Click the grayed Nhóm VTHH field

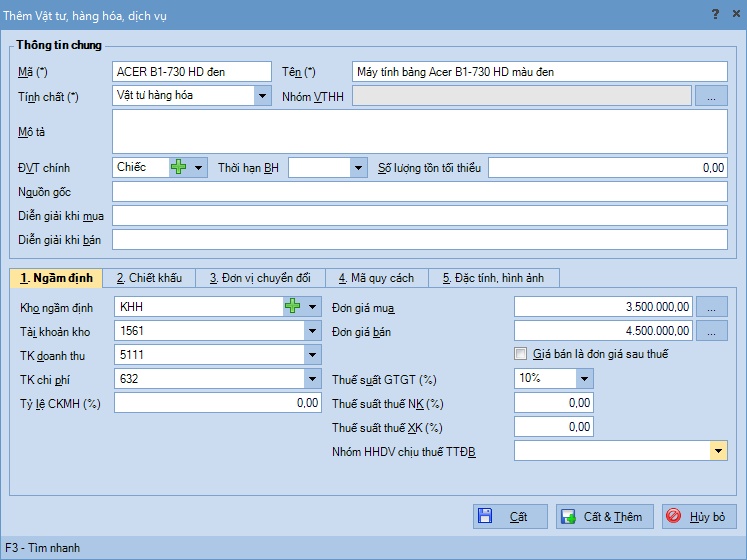click(522, 96)
